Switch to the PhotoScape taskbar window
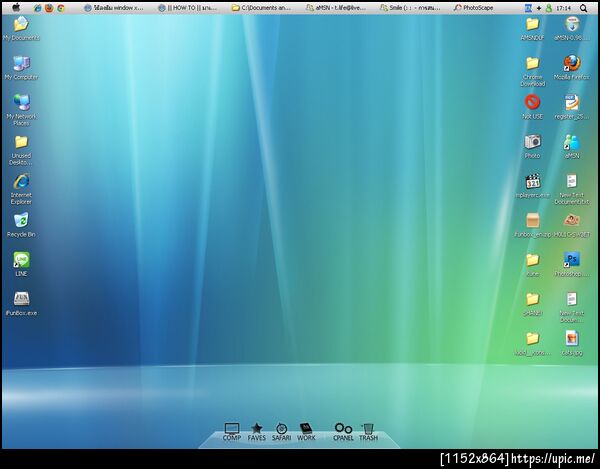Image resolution: width=600 pixels, height=469 pixels. (474, 8)
